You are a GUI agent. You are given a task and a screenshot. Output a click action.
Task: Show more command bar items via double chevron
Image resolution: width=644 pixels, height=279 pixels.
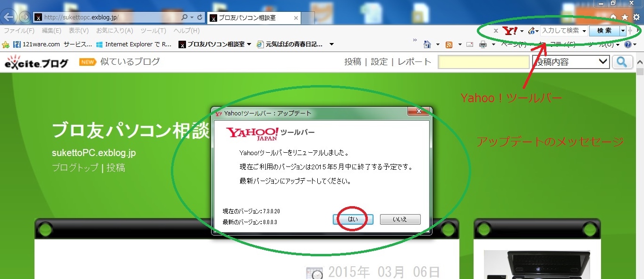pyautogui.click(x=415, y=40)
